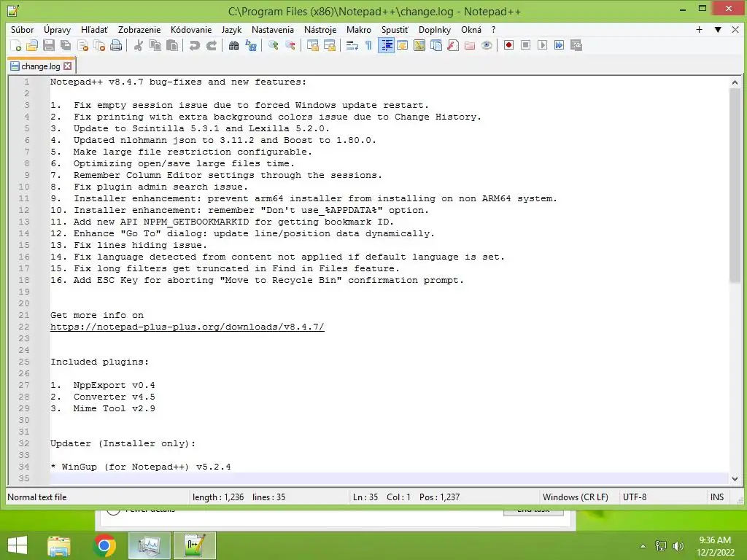Close document with menu bar X

pos(735,29)
